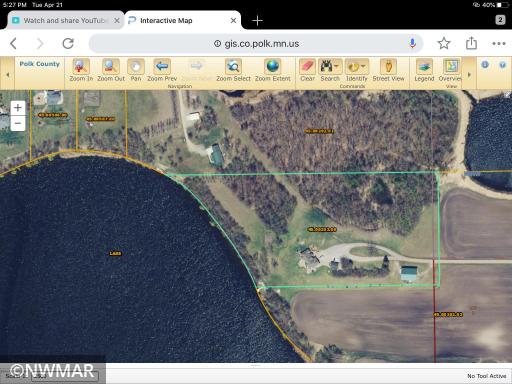512x384 pixels.
Task: Click parcel label near red line
Action: click(448, 314)
